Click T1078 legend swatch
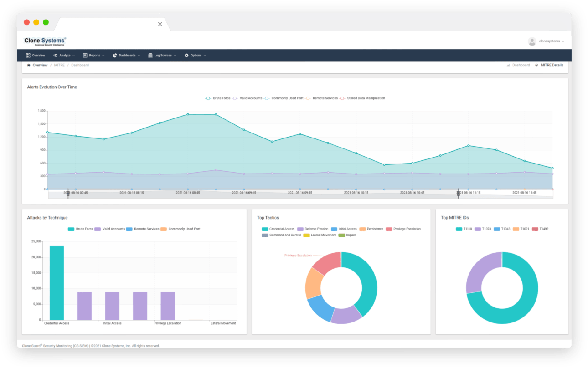588x368 pixels. pos(478,229)
